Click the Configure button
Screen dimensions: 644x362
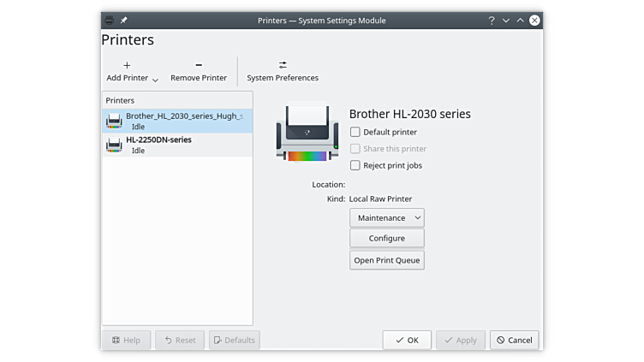tap(387, 239)
